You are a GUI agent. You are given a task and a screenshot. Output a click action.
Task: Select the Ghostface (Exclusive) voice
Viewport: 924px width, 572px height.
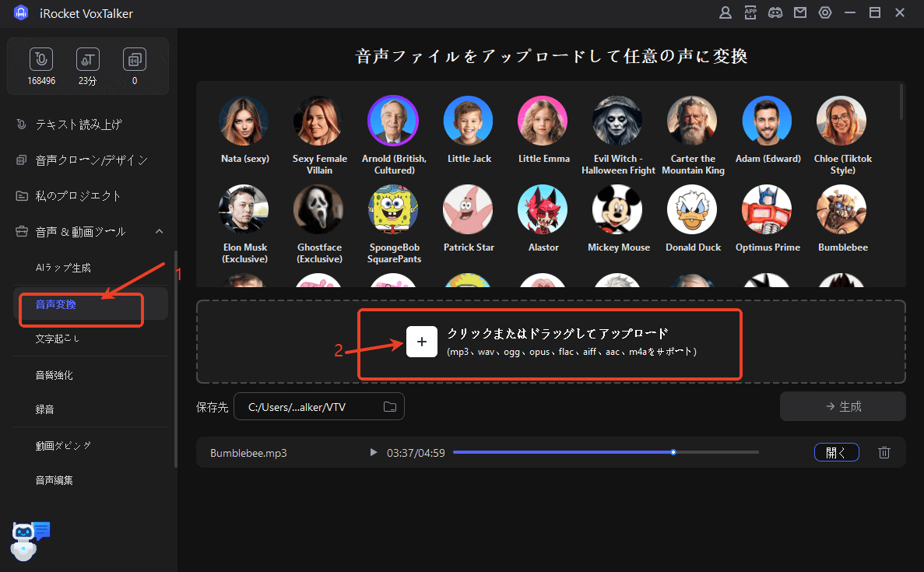click(x=319, y=209)
